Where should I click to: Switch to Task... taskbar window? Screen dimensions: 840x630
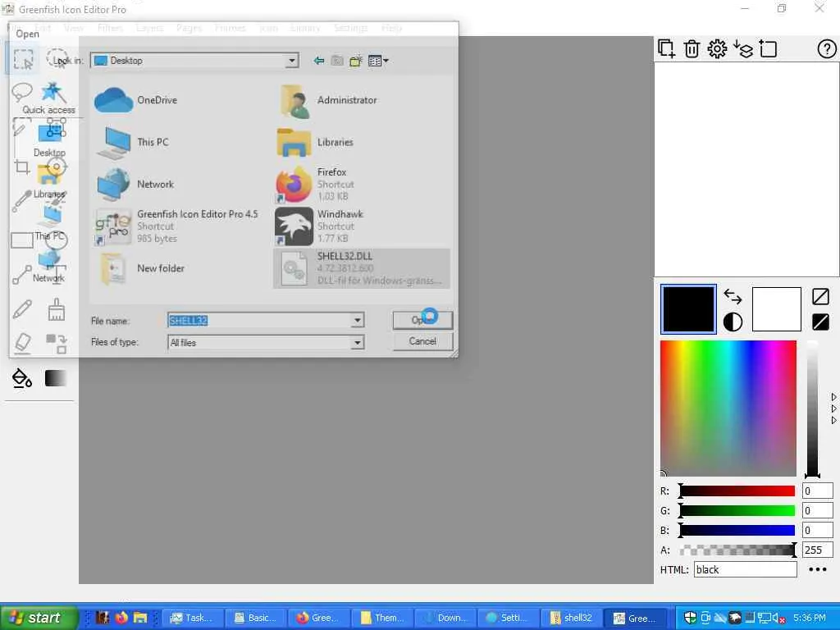pyautogui.click(x=191, y=618)
